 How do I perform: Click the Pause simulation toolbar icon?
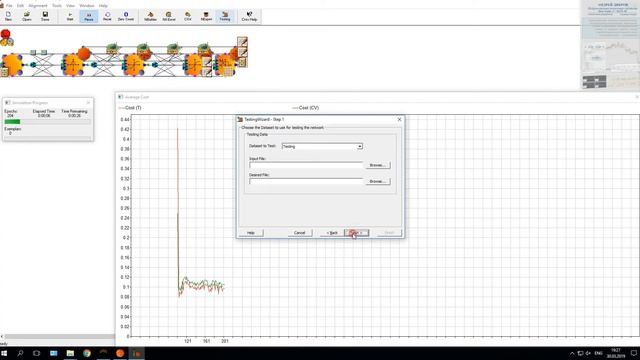click(89, 16)
